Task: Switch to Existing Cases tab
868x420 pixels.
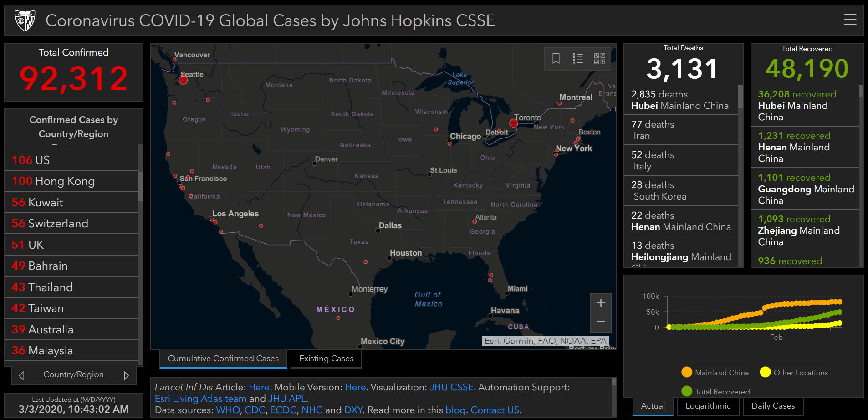Action: [x=326, y=359]
